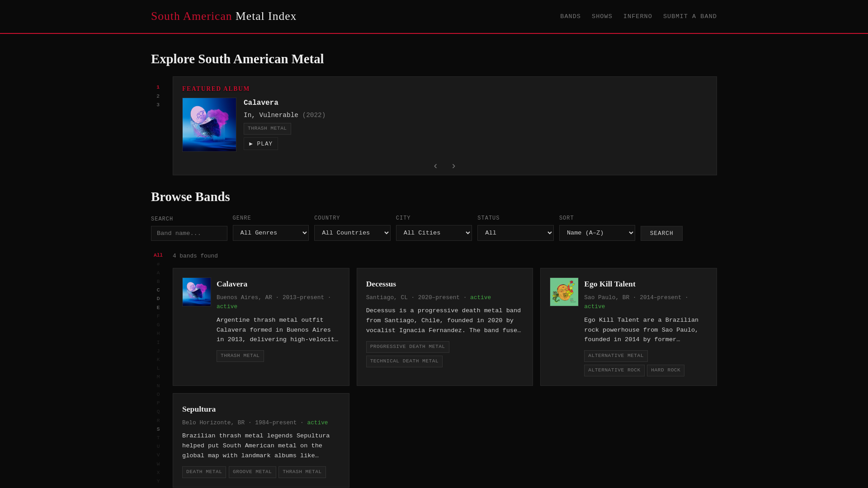The width and height of the screenshot is (868, 488).
Task: Select the All letter filter
Action: click(158, 255)
